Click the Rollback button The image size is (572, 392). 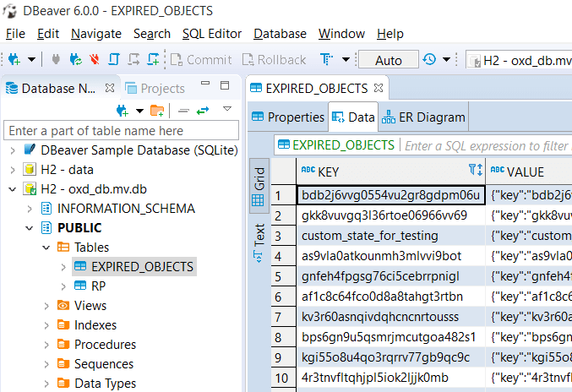tap(275, 59)
